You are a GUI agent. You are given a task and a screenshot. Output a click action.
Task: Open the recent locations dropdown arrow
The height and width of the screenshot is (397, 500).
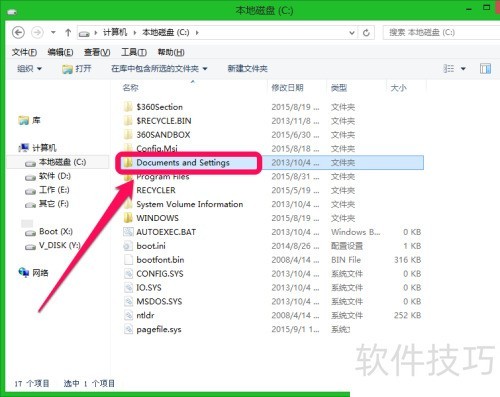coord(53,33)
